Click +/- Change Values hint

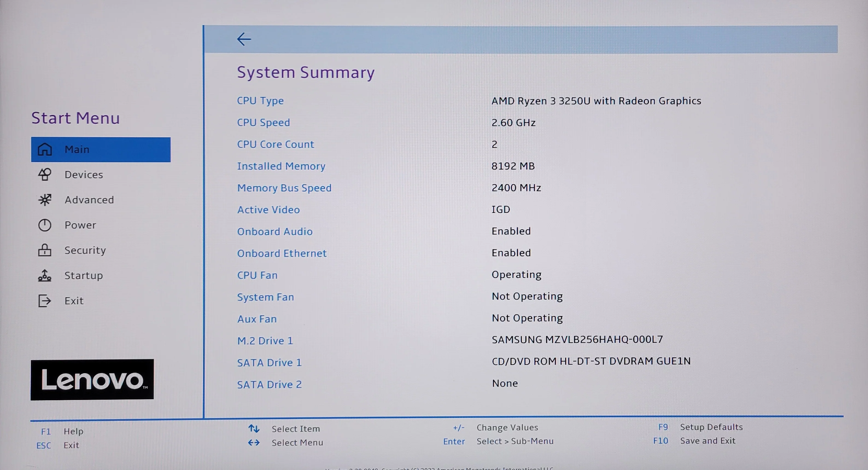[x=495, y=428]
